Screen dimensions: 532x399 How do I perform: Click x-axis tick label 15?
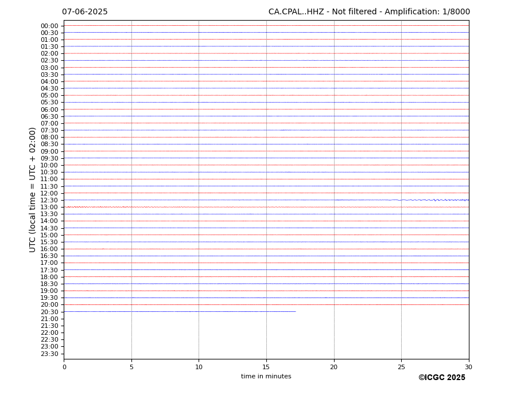tap(266, 367)
